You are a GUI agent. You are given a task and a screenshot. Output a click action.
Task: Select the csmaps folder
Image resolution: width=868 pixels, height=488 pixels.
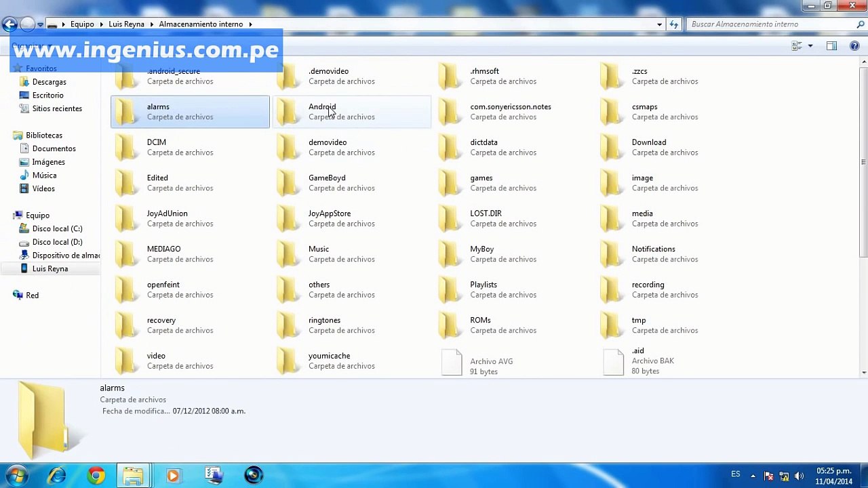pos(675,112)
